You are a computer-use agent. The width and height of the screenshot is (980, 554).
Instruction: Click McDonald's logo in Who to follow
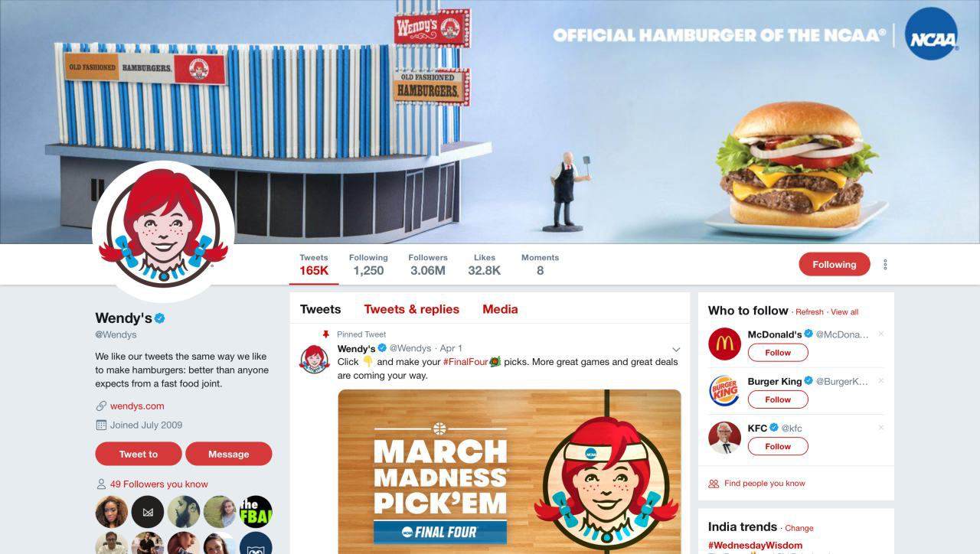[x=724, y=344]
